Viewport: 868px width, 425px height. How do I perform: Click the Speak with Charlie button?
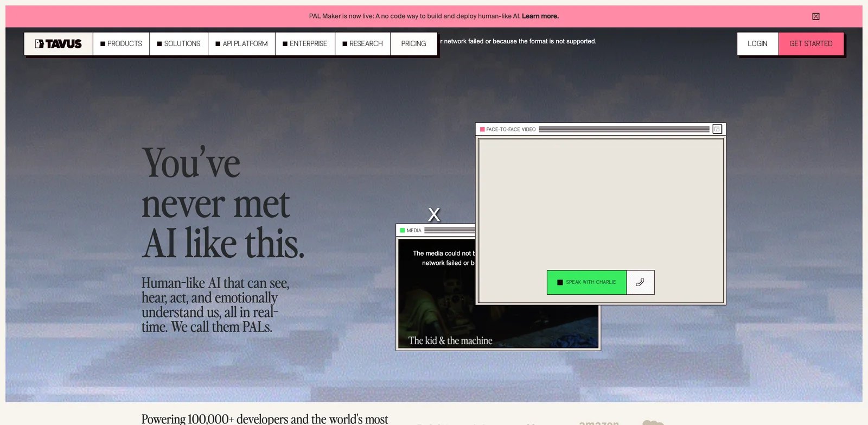[586, 282]
